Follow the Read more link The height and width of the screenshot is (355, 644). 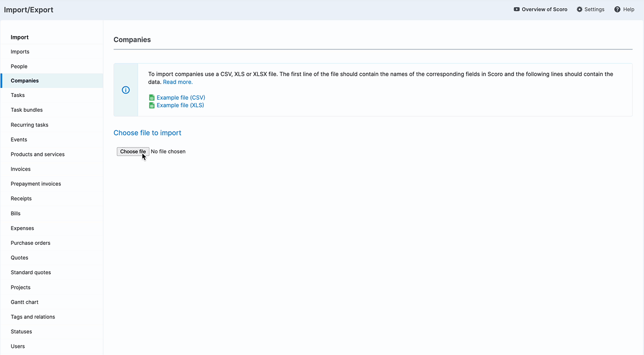point(178,82)
